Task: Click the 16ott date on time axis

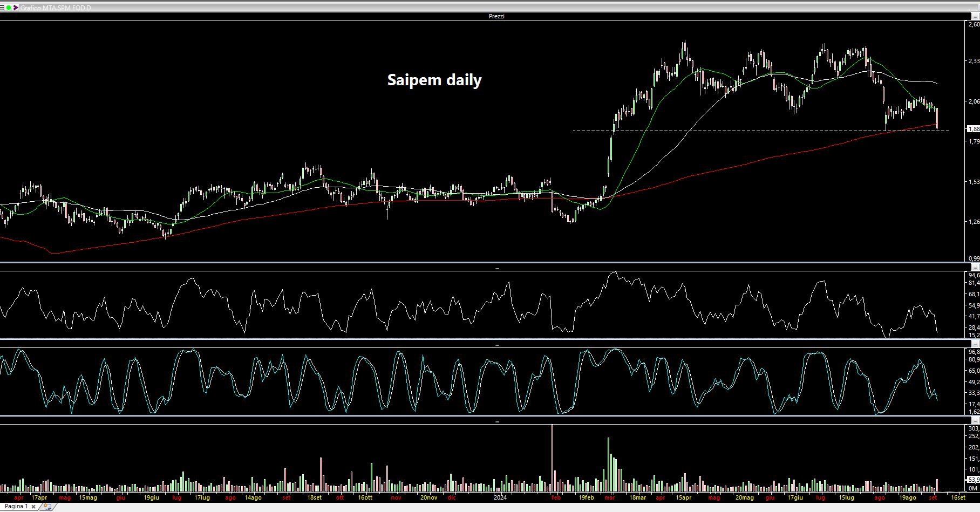Action: pyautogui.click(x=365, y=497)
